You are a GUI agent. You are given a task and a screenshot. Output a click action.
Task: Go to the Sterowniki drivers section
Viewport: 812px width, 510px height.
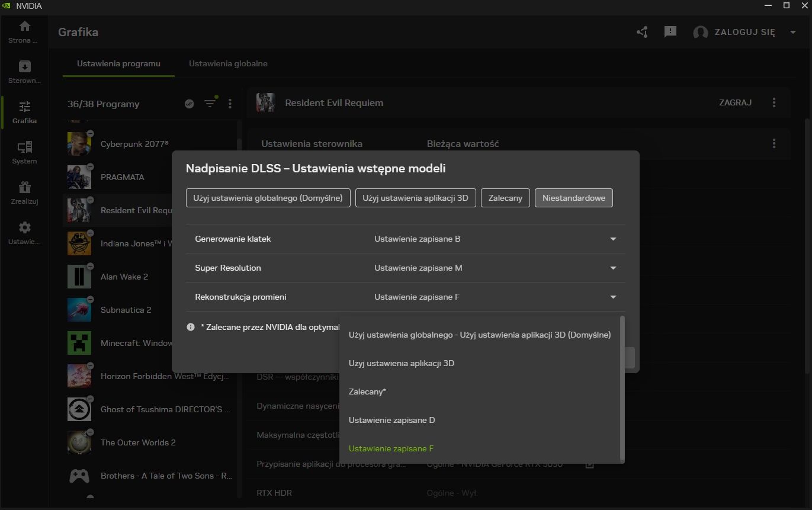pyautogui.click(x=24, y=72)
